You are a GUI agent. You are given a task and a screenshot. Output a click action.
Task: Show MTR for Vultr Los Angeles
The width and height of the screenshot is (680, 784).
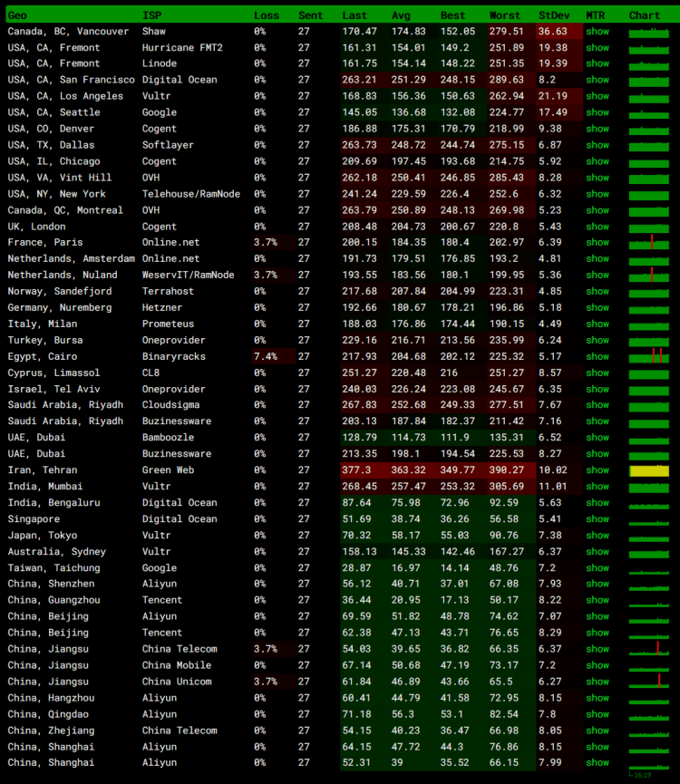click(597, 96)
